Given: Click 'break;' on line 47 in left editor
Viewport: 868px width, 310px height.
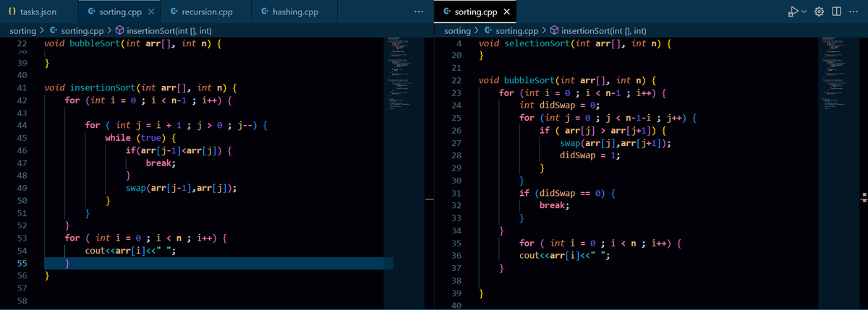Looking at the screenshot, I should [161, 163].
